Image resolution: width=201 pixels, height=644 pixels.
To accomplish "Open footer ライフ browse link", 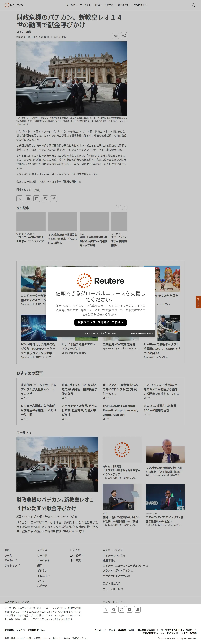I will pyautogui.click(x=41, y=580).
